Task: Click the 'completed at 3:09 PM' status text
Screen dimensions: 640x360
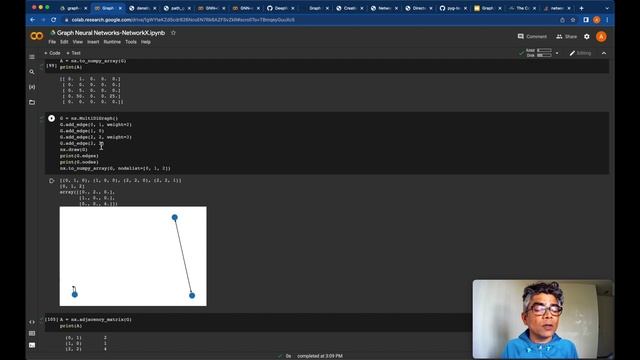Action: pyautogui.click(x=320, y=356)
